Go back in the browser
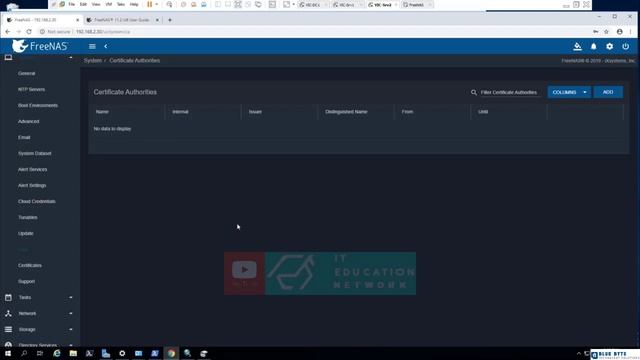The width and height of the screenshot is (640, 360). [x=7, y=31]
